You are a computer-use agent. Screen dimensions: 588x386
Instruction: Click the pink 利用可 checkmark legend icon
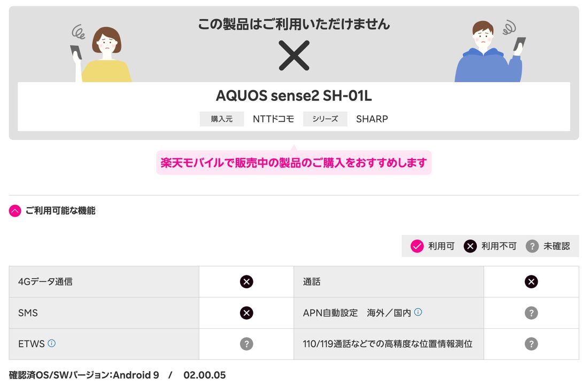(x=416, y=246)
